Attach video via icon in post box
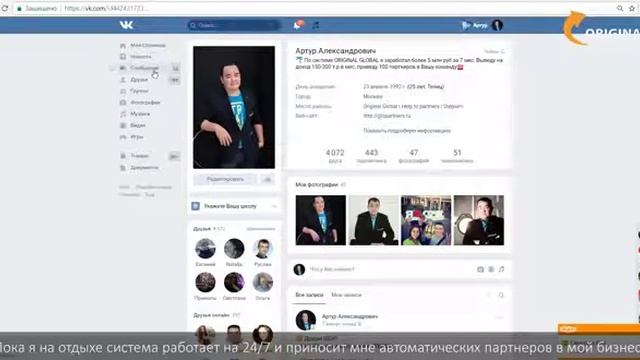This screenshot has height=360, width=640. click(491, 269)
